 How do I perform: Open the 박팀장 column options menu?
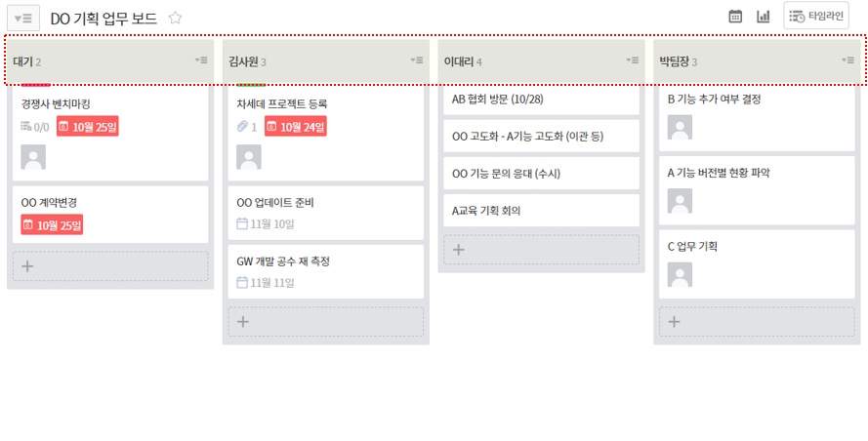[x=847, y=60]
